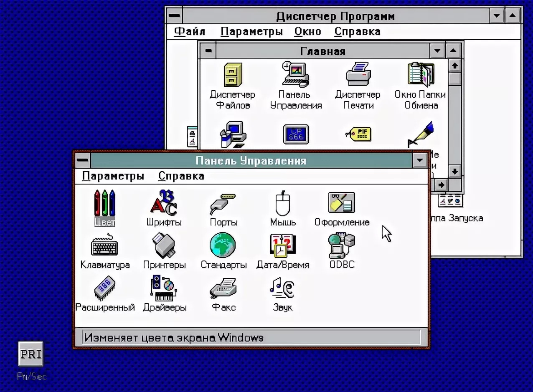Select the pen icon in Главная window
Viewport: 533px width, 392px height.
(421, 134)
